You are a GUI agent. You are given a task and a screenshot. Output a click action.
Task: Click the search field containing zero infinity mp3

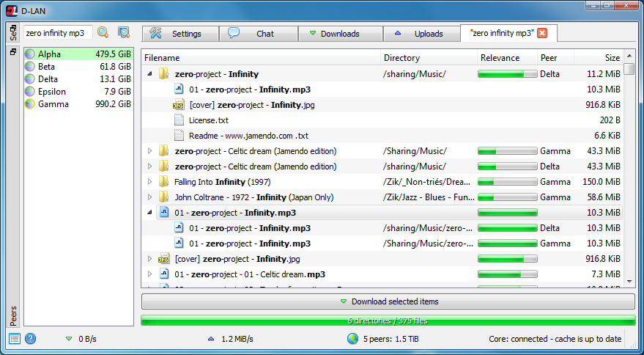point(58,33)
